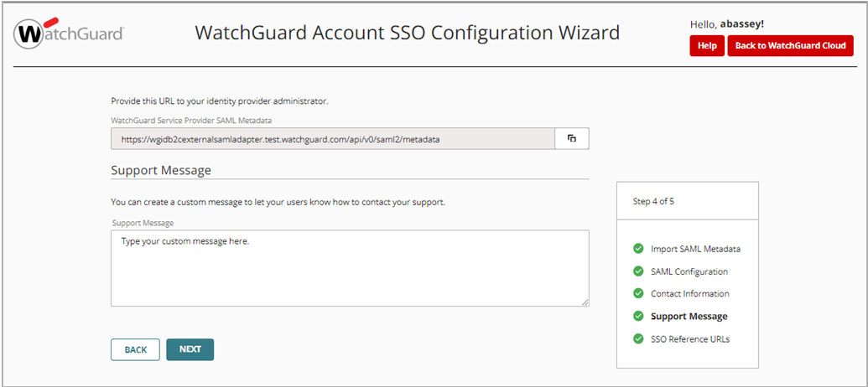Click the Service Provider SAML Metadata URL field
Screen dimensions: 868x387
coord(333,138)
